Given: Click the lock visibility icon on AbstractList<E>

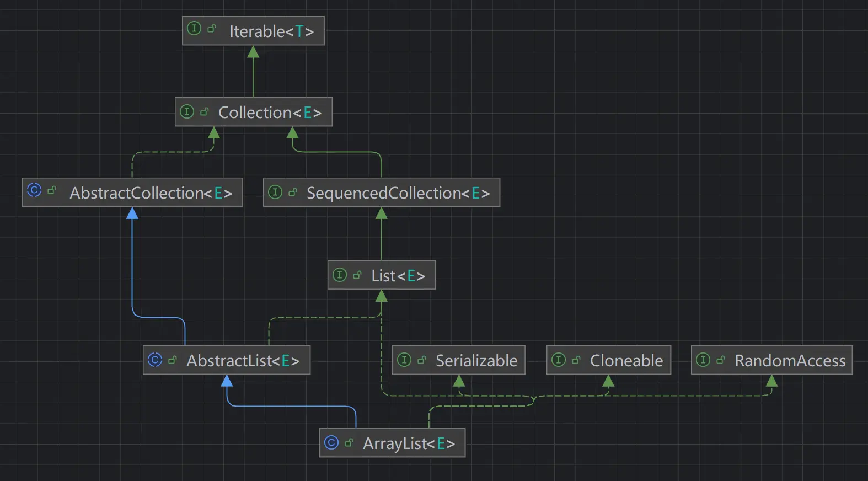Looking at the screenshot, I should click(173, 360).
